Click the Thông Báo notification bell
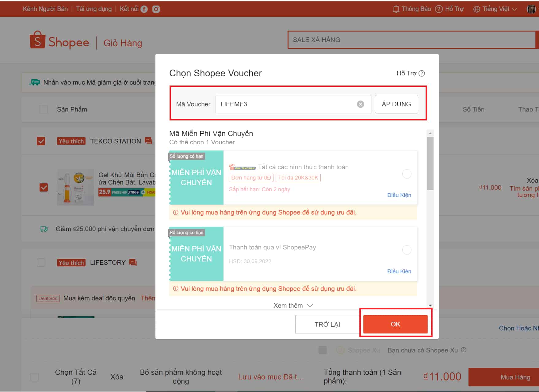The width and height of the screenshot is (539, 392). [396, 9]
